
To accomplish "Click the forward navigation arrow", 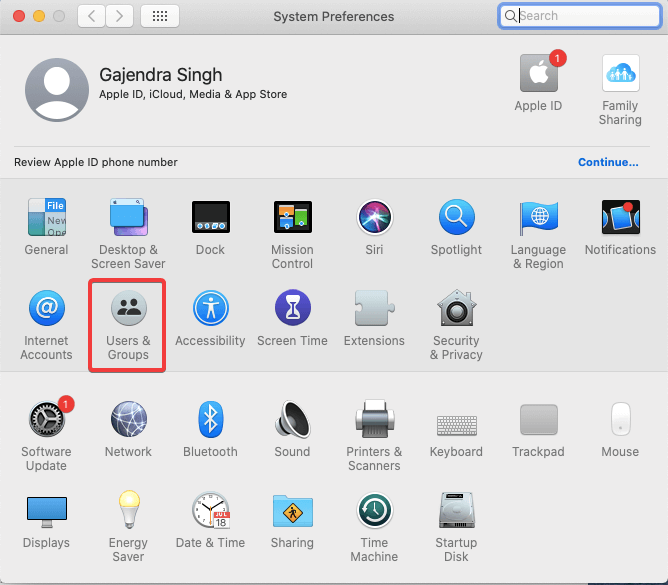I will point(119,16).
